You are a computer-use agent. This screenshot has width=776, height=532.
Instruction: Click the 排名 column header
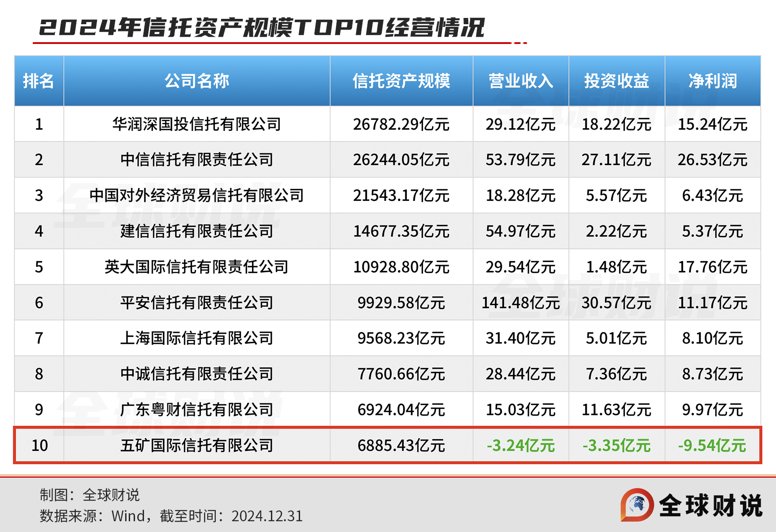coord(39,81)
